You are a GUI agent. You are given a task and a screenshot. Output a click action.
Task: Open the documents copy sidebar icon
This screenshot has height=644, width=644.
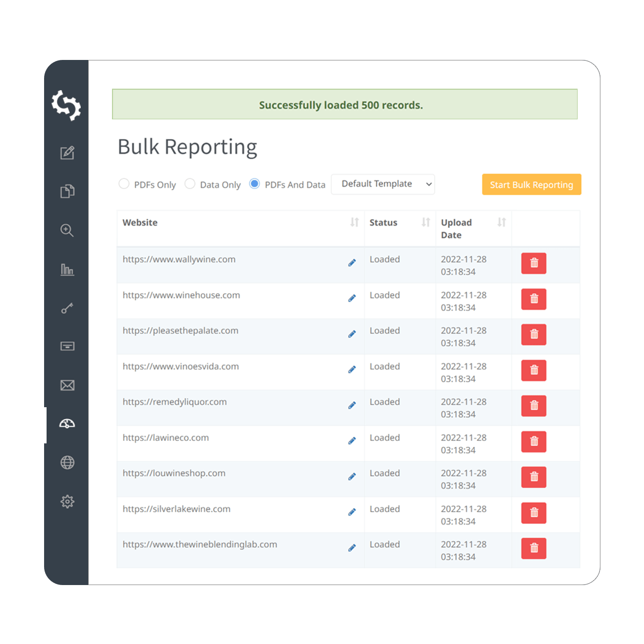point(67,191)
